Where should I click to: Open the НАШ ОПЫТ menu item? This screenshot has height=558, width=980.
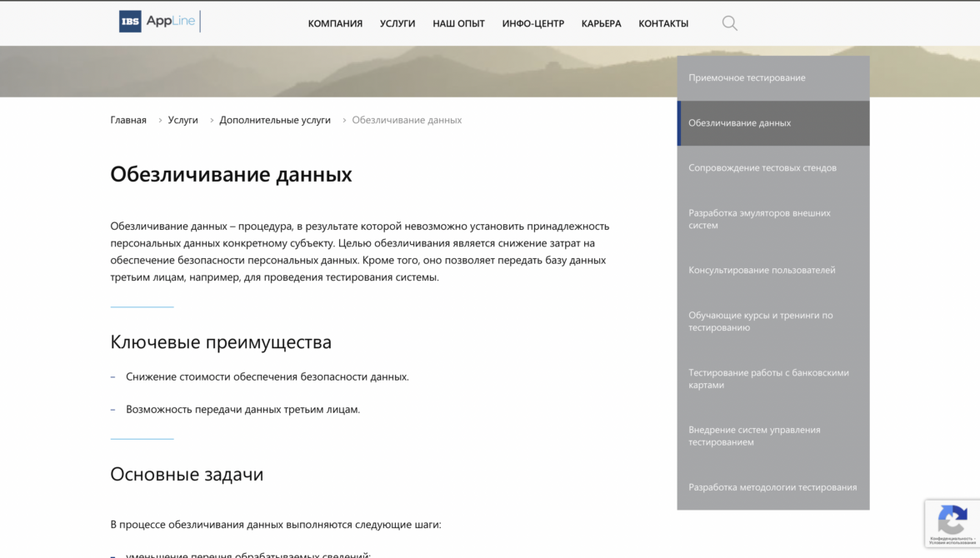[458, 24]
